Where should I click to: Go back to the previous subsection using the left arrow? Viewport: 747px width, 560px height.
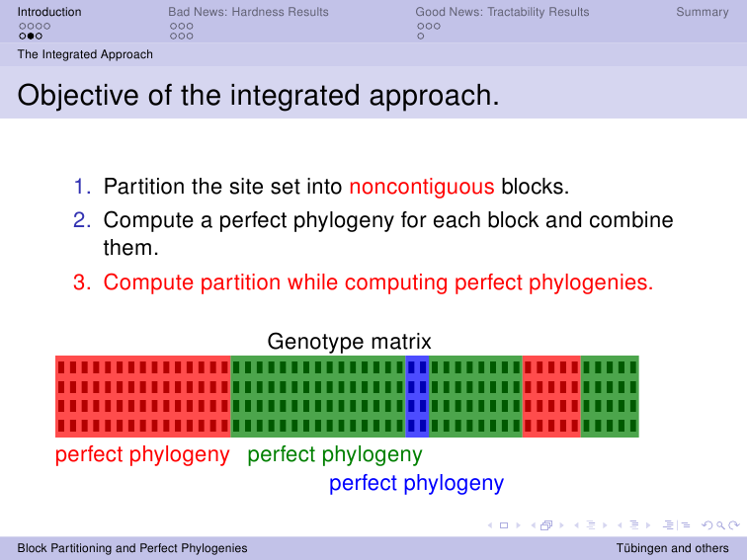click(x=576, y=525)
